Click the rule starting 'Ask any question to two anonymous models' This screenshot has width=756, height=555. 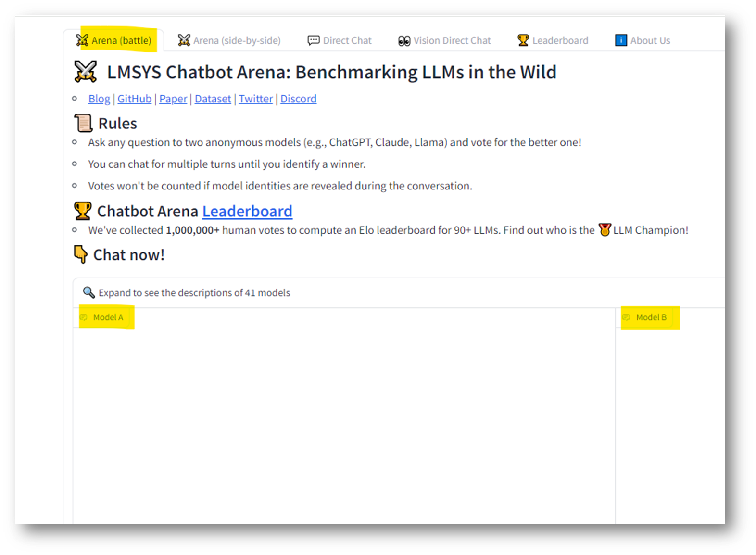coord(335,142)
